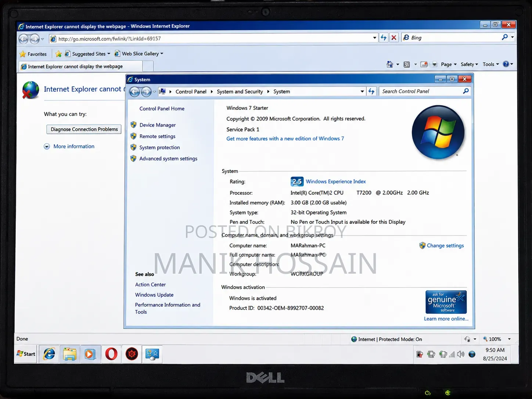Click System window forward button
The width and height of the screenshot is (532, 399).
(146, 92)
